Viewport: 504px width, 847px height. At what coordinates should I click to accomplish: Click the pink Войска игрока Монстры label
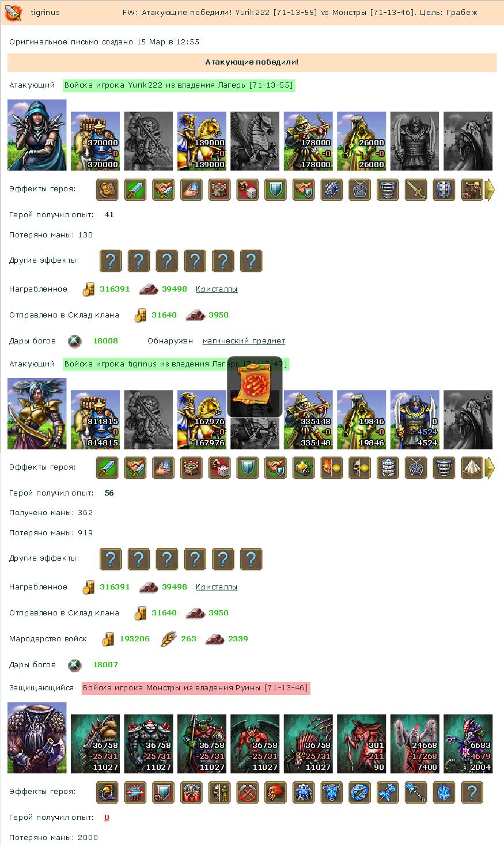coord(196,688)
